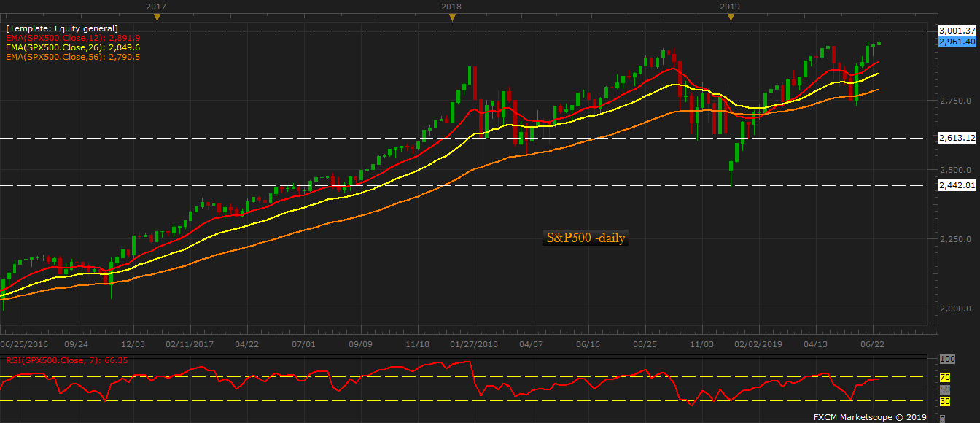Select the RSI(SPX500.Close, 7) indicator label
Viewport: 980px width, 423px height.
pyautogui.click(x=68, y=360)
